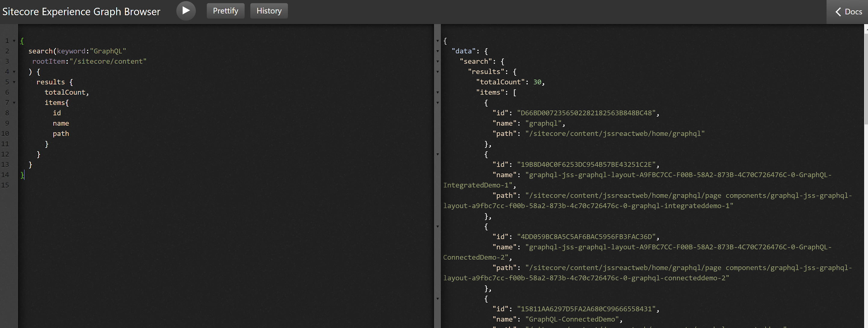Click the keyword value "GraphQL" in the query
The image size is (868, 328).
click(x=108, y=51)
